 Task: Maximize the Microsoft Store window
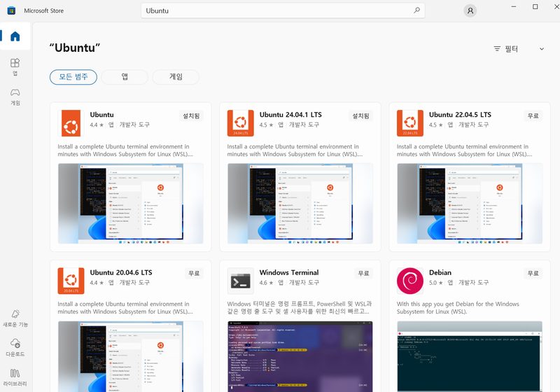tap(535, 6)
